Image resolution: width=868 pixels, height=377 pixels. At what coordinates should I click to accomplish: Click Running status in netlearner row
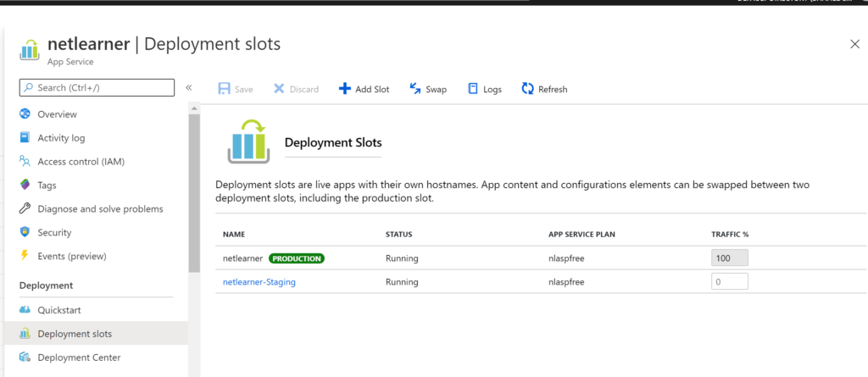point(402,258)
